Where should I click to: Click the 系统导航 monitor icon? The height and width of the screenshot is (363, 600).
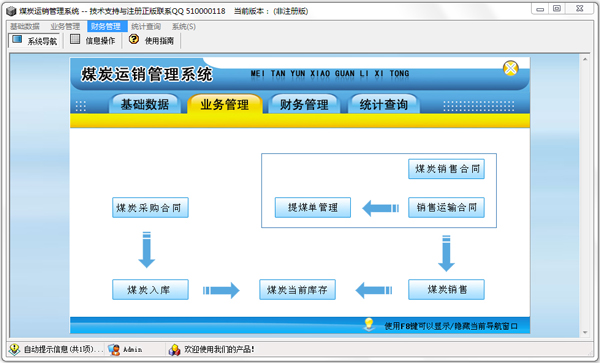tap(17, 39)
